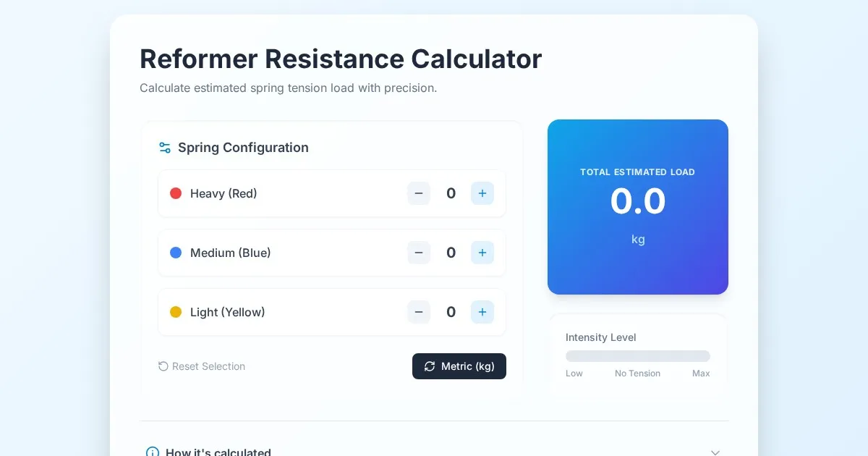Expand the How it's calculated chevron

(715, 452)
